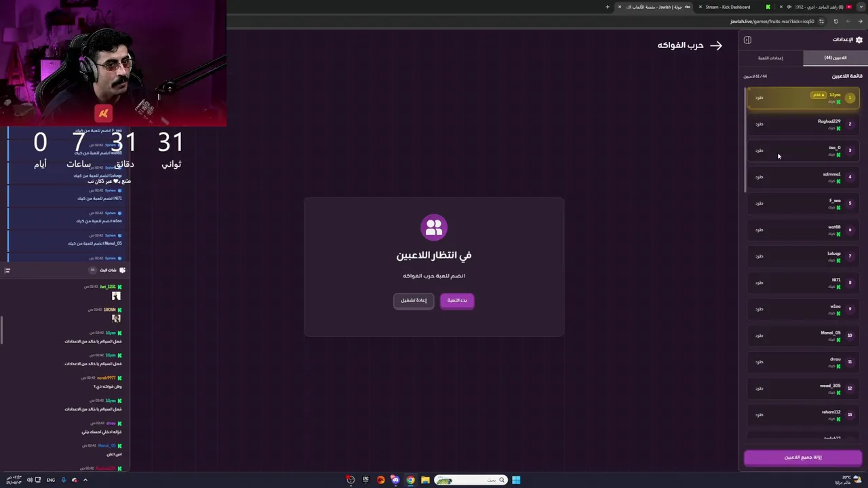Kick player Raghad229 with طرد
This screenshot has width=868, height=488.
pyautogui.click(x=759, y=124)
